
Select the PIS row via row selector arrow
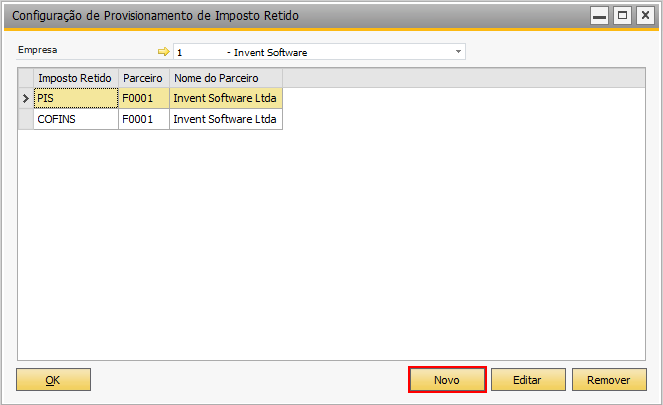pos(26,99)
